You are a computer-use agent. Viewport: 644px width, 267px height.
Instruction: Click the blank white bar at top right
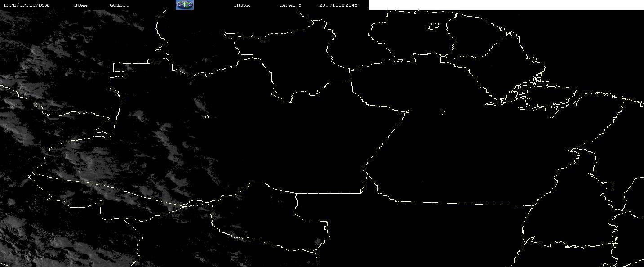[x=506, y=5]
